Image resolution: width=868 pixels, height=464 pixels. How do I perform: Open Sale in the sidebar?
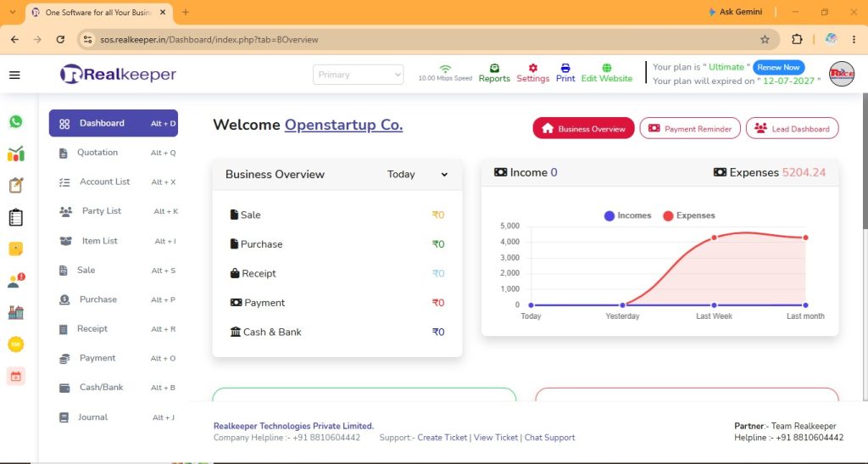pyautogui.click(x=114, y=271)
